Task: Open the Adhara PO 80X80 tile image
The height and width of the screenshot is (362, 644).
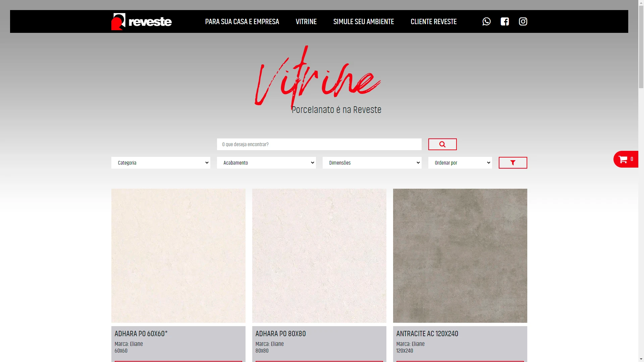Action: point(319,256)
